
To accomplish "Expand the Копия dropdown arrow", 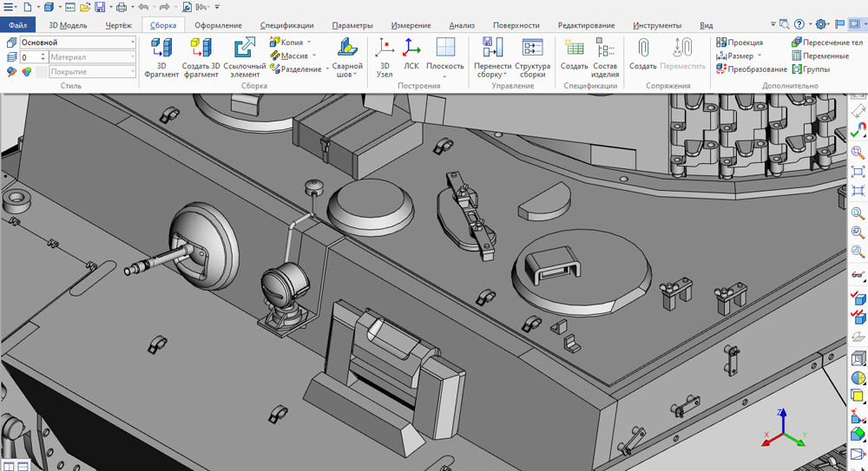I will point(309,42).
